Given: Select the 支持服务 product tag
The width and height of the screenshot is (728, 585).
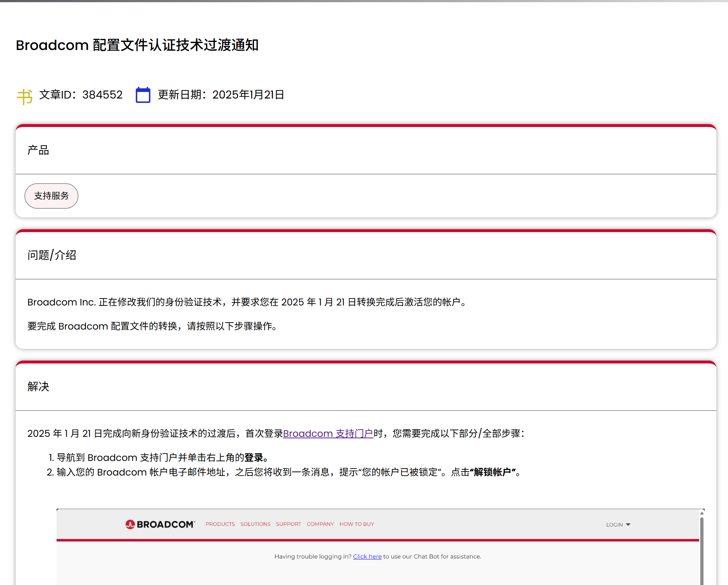Looking at the screenshot, I should coord(51,196).
